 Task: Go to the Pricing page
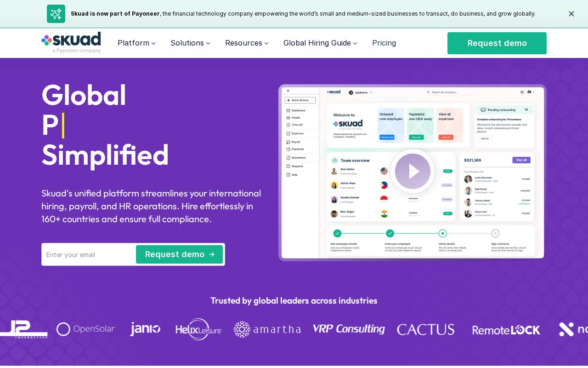tap(384, 43)
